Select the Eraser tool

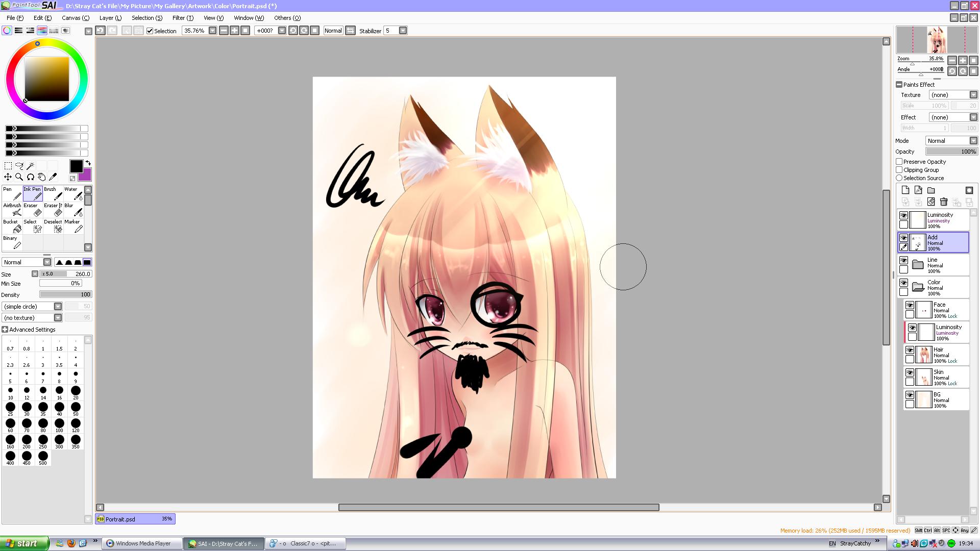pos(33,210)
